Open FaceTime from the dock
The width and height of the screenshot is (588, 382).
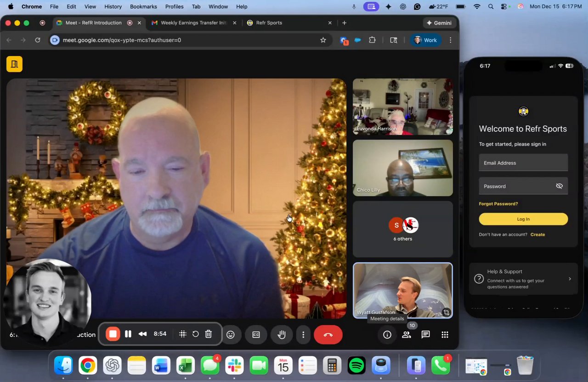point(259,366)
